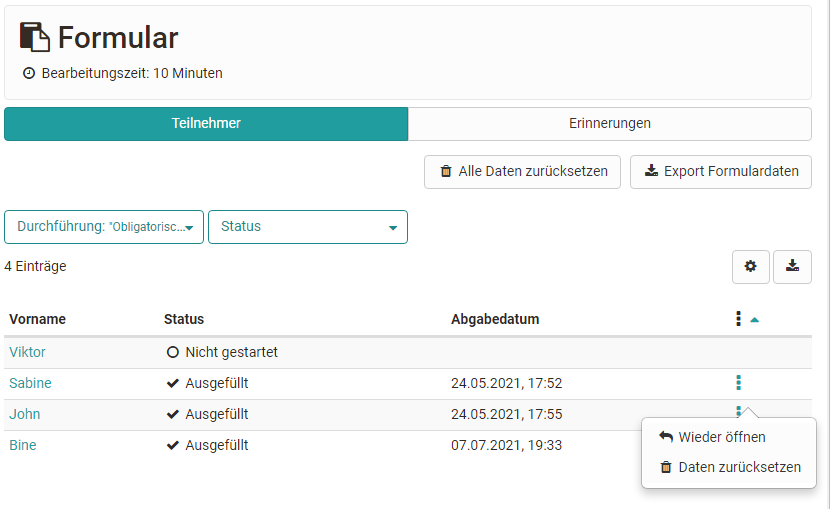Switch to the Teilnehmer tab
830x509 pixels.
206,124
